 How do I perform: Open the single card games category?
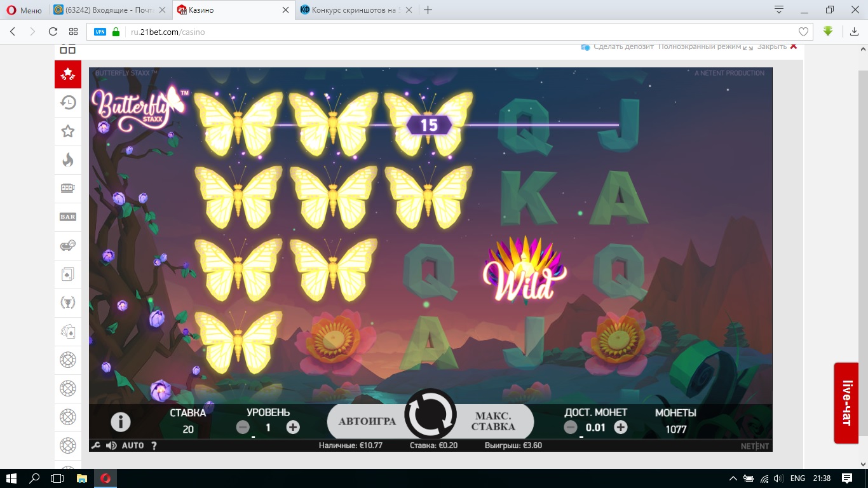[x=68, y=274]
